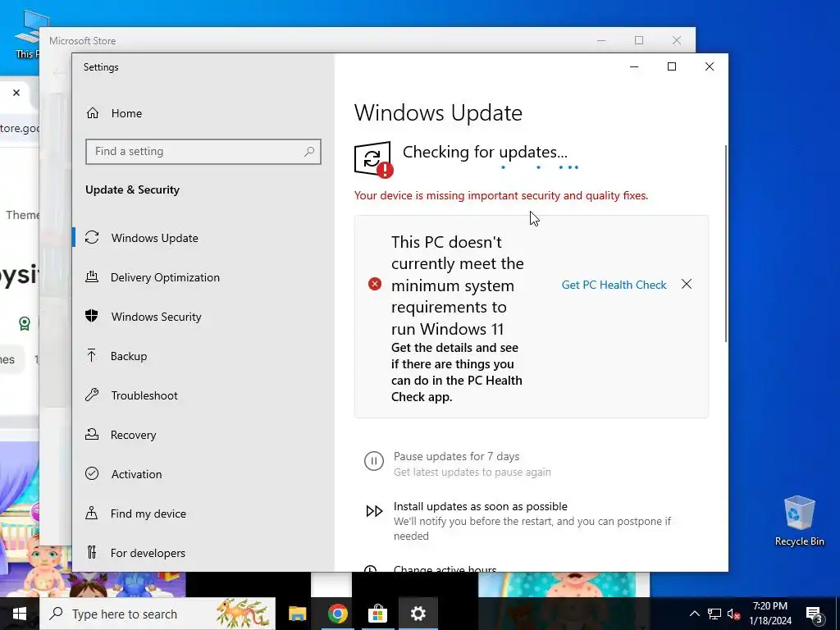This screenshot has width=840, height=630.
Task: Click the Windows Update sync status icon
Action: [x=373, y=159]
